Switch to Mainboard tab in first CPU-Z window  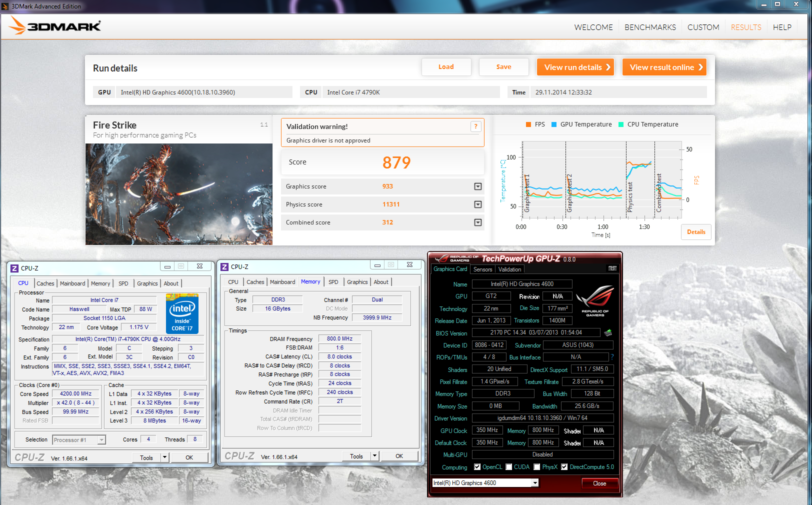point(72,283)
